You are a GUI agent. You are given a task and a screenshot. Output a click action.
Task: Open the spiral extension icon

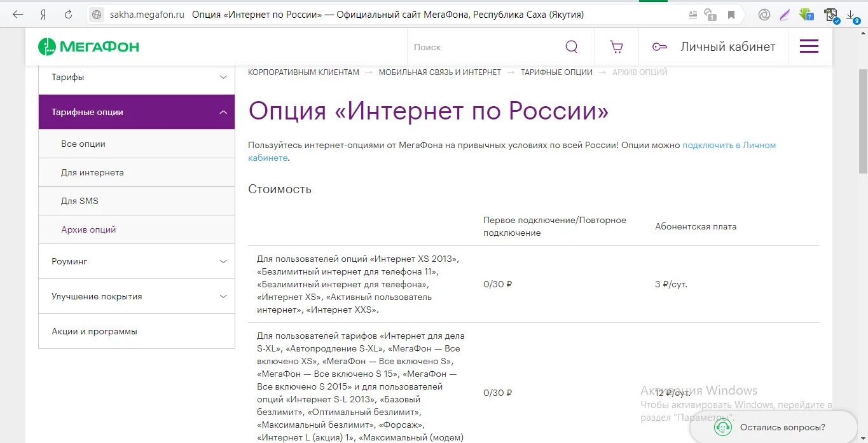765,14
